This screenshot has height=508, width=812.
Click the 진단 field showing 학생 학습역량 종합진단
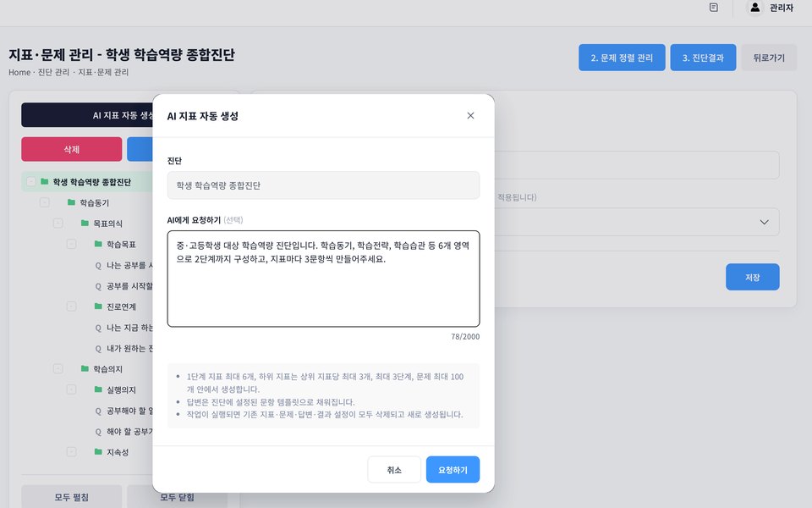323,185
